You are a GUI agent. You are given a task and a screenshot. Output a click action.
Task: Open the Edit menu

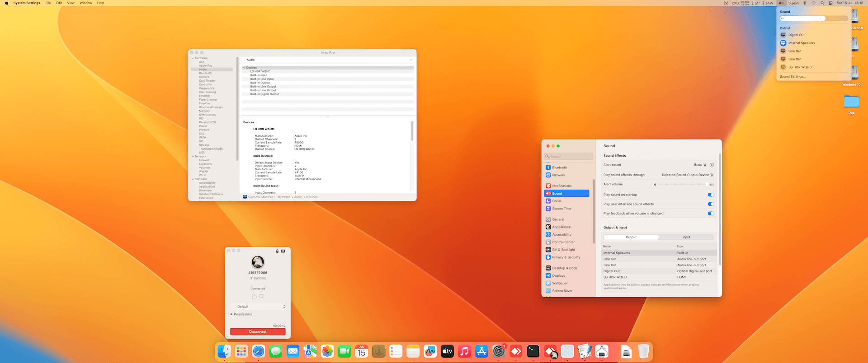[x=59, y=3]
